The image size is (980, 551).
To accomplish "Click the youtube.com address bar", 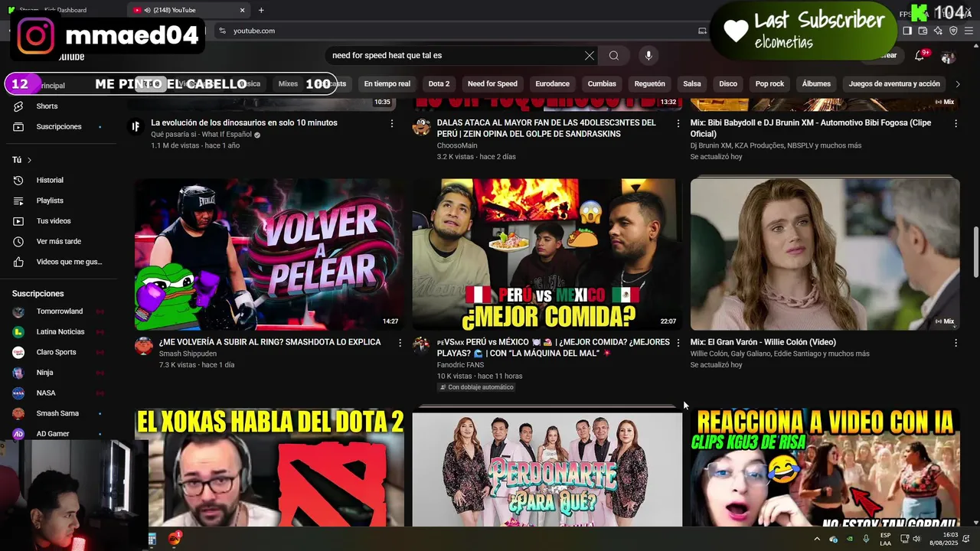I will pyautogui.click(x=459, y=31).
